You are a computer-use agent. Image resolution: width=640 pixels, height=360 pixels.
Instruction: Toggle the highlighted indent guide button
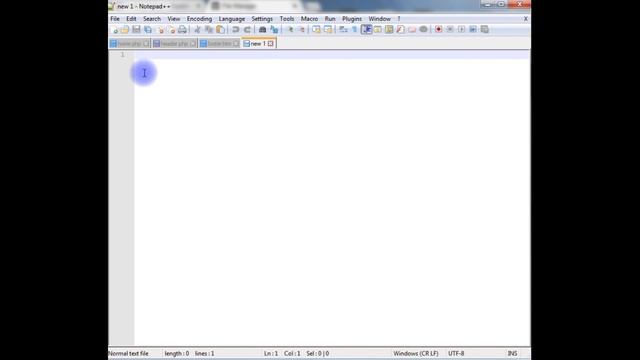(367, 29)
